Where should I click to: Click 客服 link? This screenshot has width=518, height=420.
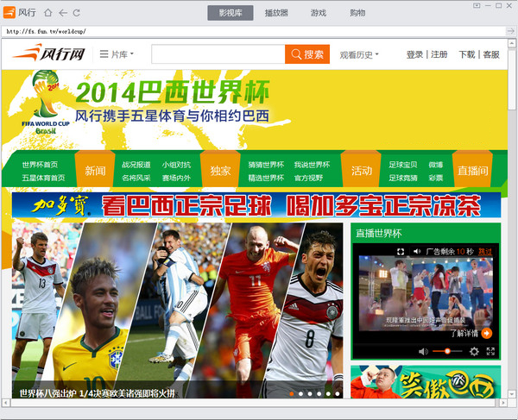point(491,54)
